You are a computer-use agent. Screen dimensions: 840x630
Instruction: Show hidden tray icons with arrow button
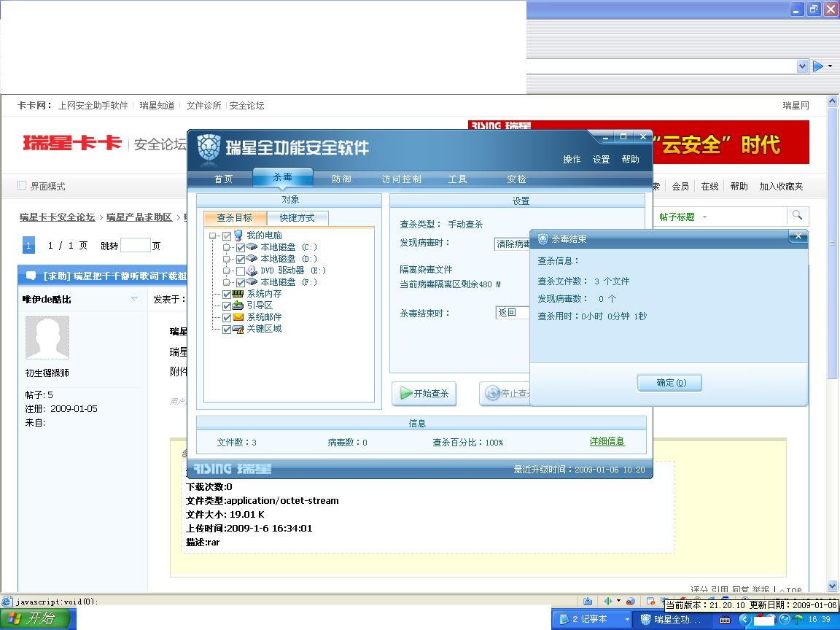coord(744,619)
